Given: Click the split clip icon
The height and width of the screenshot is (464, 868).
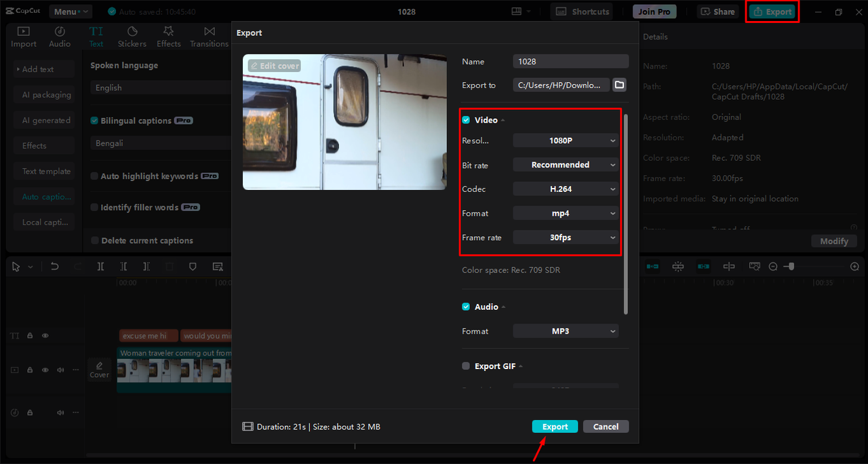Looking at the screenshot, I should pos(100,267).
